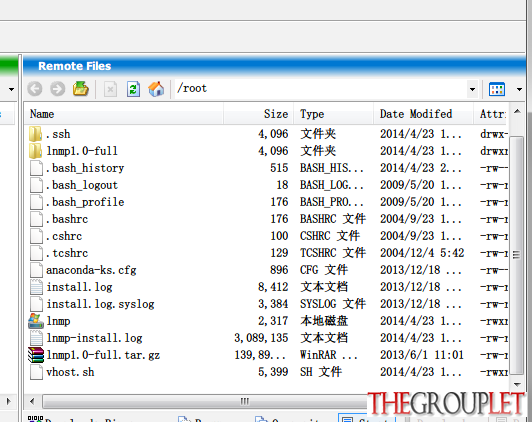The height and width of the screenshot is (422, 532).
Task: Select the .bashrc file icon
Action: pos(36,219)
